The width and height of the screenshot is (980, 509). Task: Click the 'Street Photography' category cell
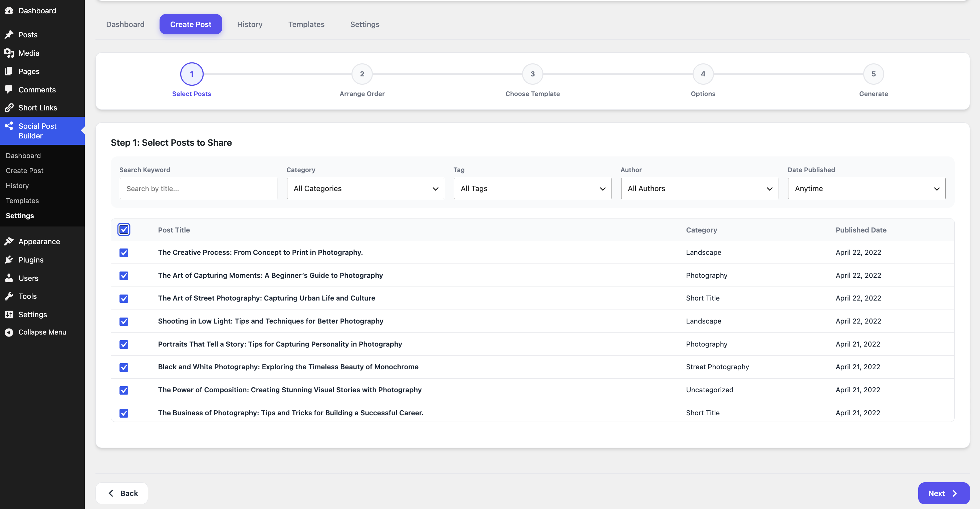pyautogui.click(x=717, y=367)
